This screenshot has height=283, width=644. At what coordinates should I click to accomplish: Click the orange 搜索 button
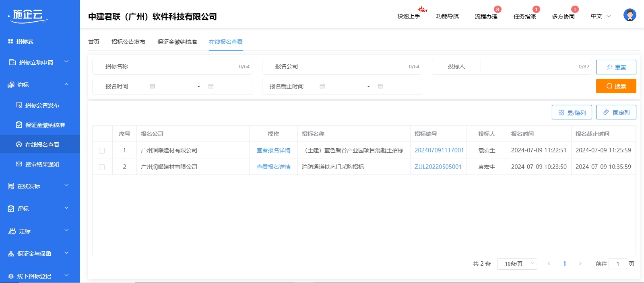click(616, 86)
